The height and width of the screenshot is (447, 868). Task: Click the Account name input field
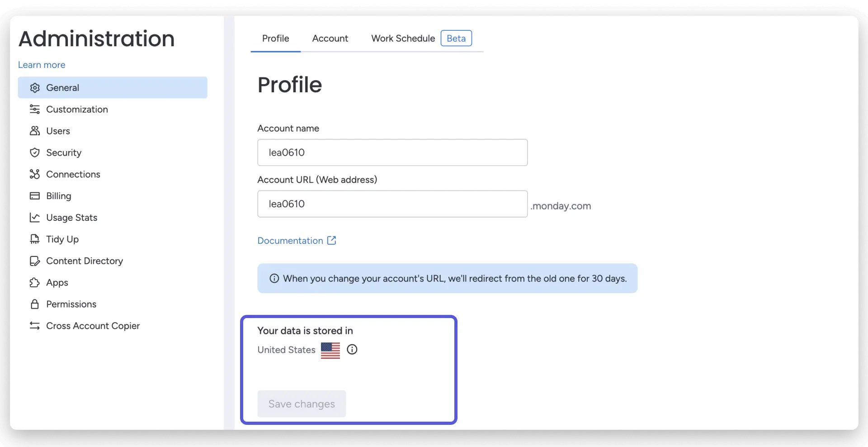click(x=392, y=152)
